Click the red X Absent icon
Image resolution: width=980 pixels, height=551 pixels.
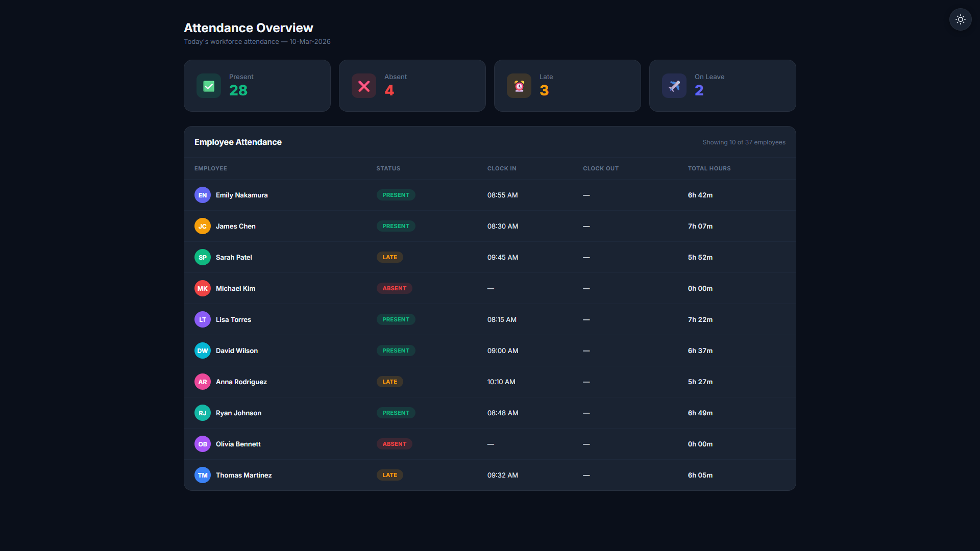[x=364, y=86]
